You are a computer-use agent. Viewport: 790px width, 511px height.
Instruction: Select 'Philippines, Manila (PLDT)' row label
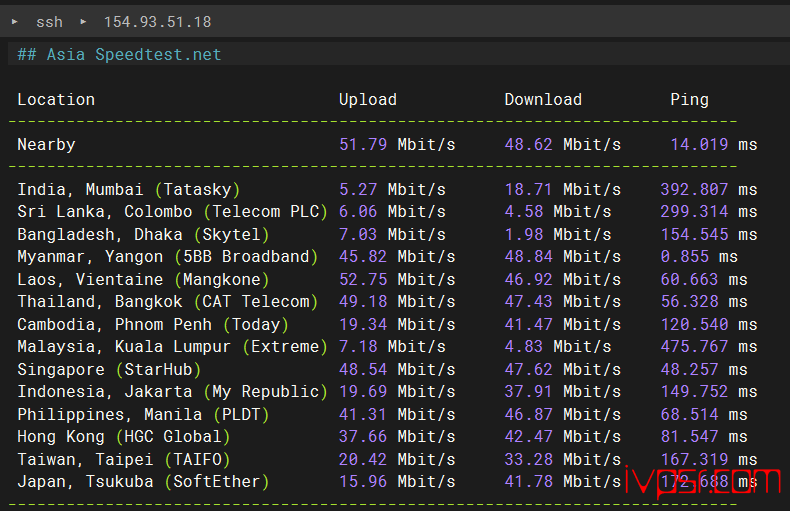(143, 415)
